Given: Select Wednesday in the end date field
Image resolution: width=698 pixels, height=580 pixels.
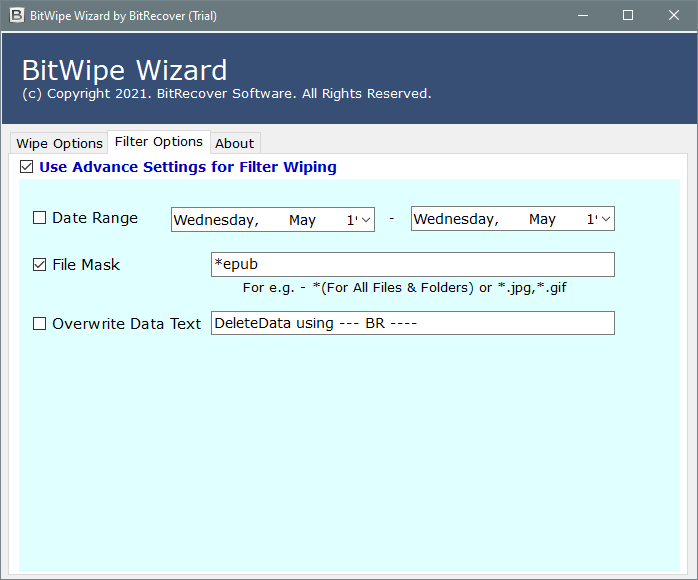Looking at the screenshot, I should click(456, 219).
